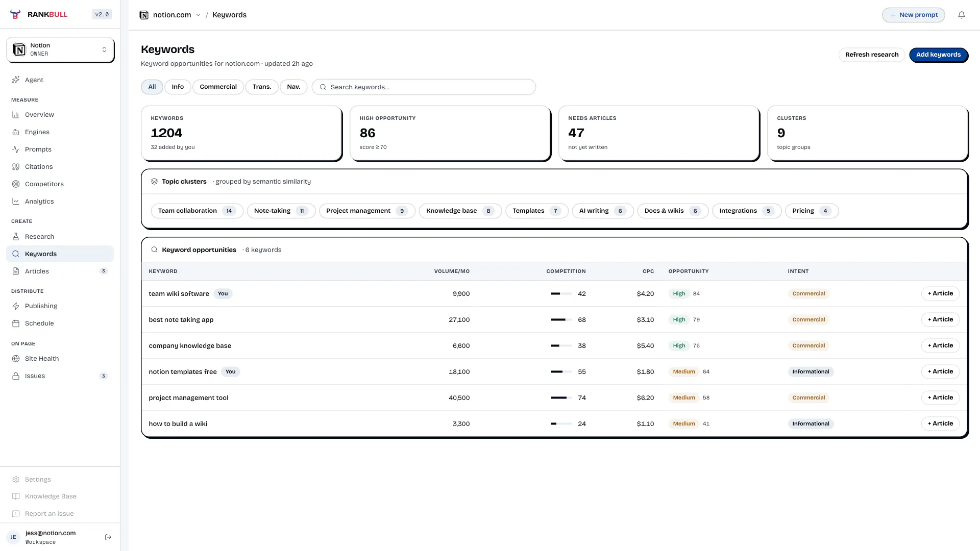Click the v2.0 version badge
The image size is (980, 551).
pyautogui.click(x=102, y=14)
